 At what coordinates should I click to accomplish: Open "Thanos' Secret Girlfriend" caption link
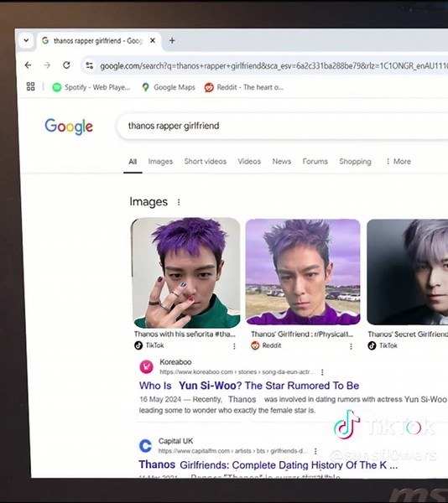coord(408,334)
